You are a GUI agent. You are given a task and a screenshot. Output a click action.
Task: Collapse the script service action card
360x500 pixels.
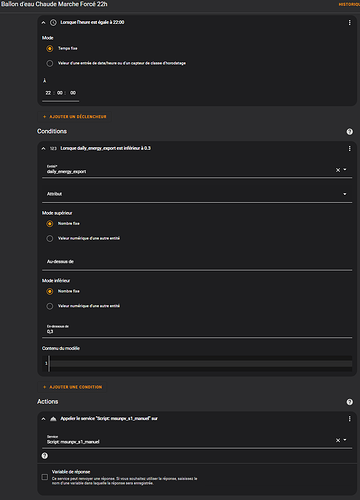(x=43, y=419)
